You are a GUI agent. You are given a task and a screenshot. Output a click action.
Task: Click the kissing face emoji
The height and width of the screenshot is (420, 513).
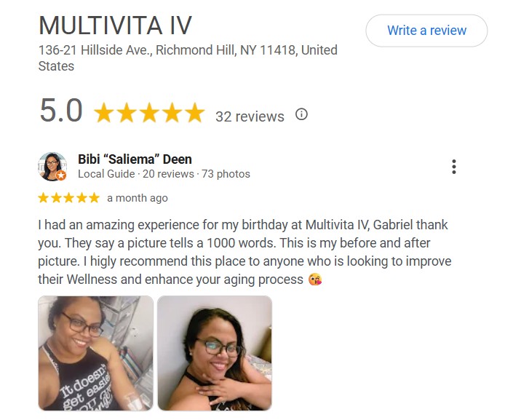315,280
